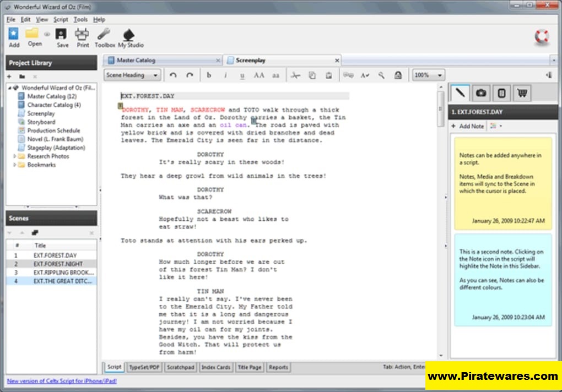
Task: Expand the Research Photos folder
Action: [x=15, y=156]
